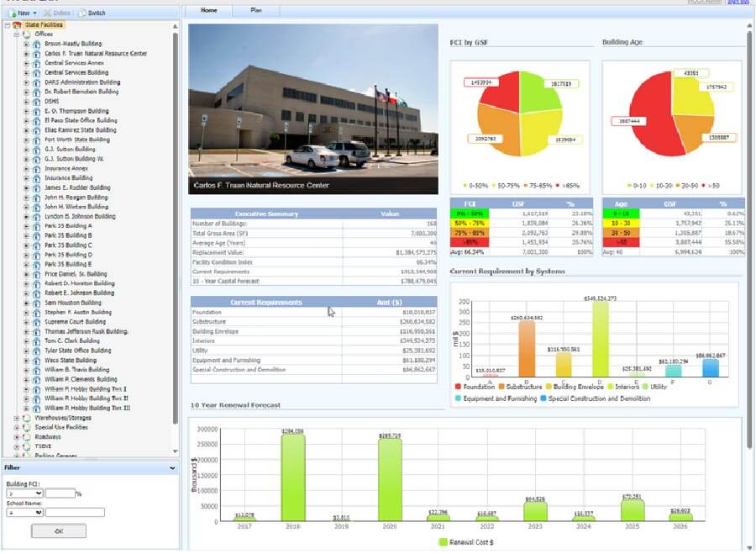Click the Tom C. Clark Building icon
The height and width of the screenshot is (554, 756).
coord(36,341)
